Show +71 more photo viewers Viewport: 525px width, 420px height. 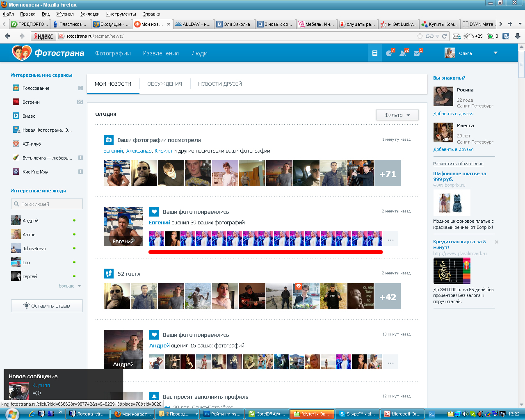coord(388,173)
